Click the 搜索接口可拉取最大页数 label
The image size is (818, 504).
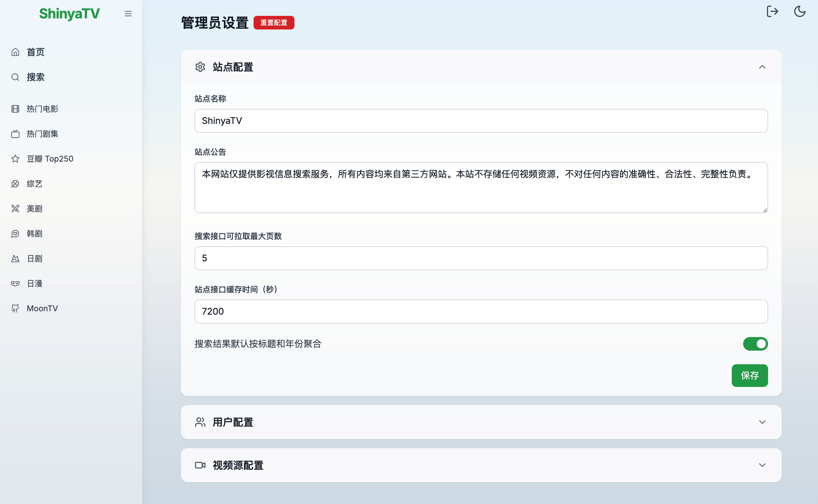[x=238, y=236]
